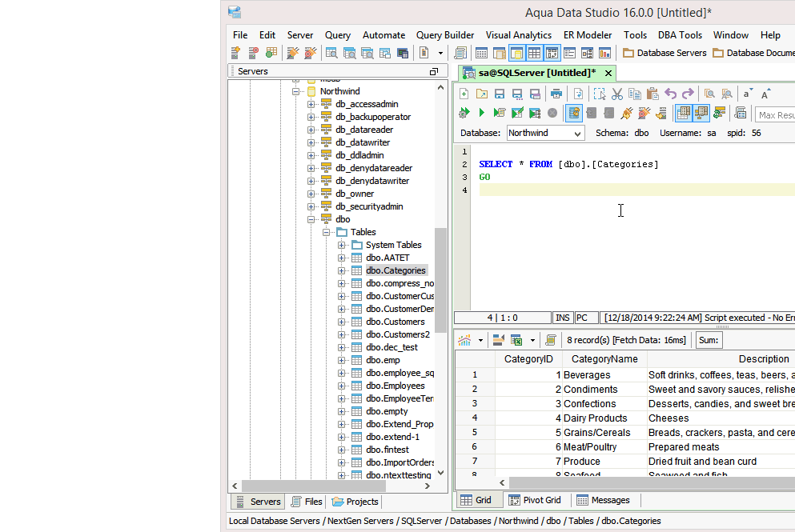
Task: Open the chart icon dropdown arrow
Action: point(480,340)
